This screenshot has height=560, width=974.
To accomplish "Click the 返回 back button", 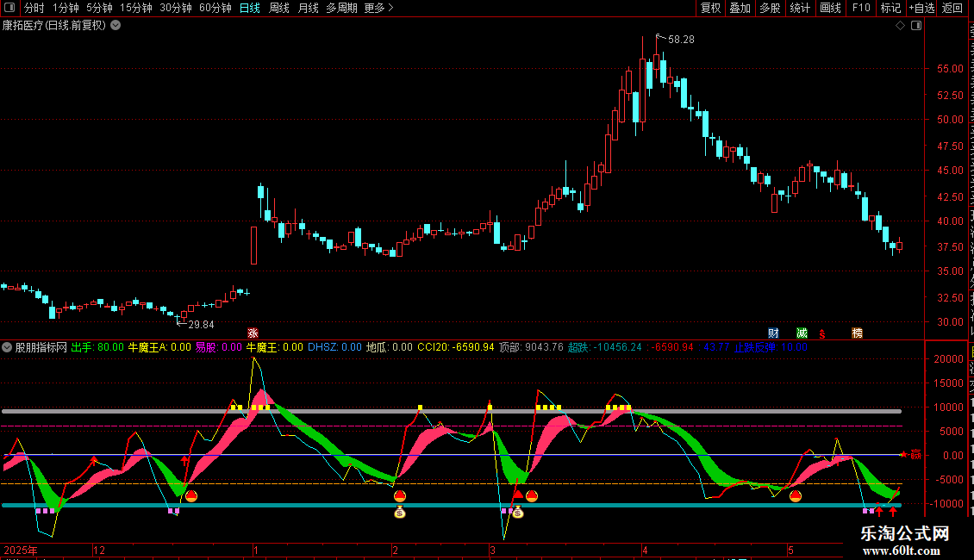I will pos(952,8).
